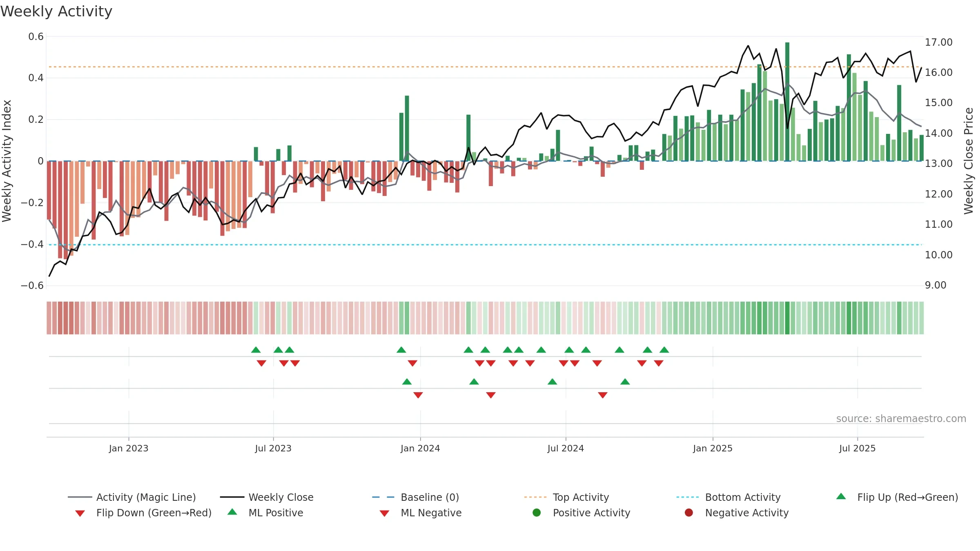980x551 pixels.
Task: Click the Jul 2024 axis label
Action: [x=566, y=449]
